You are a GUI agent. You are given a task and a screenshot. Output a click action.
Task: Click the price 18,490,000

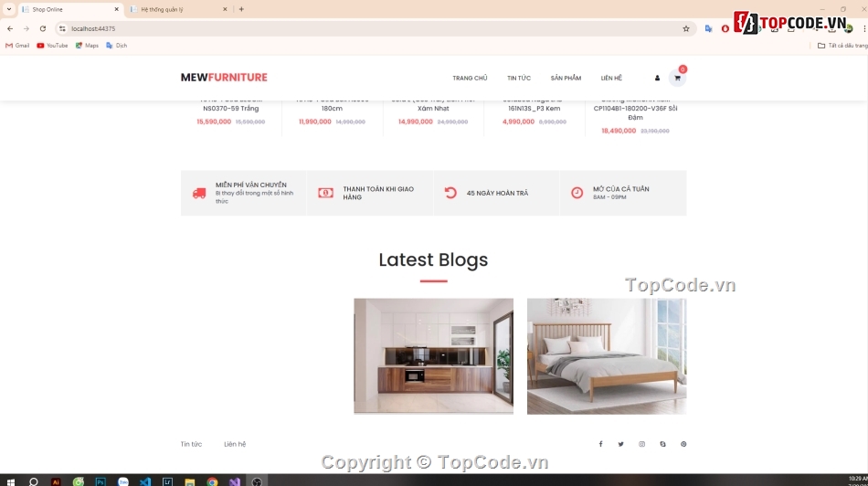619,131
